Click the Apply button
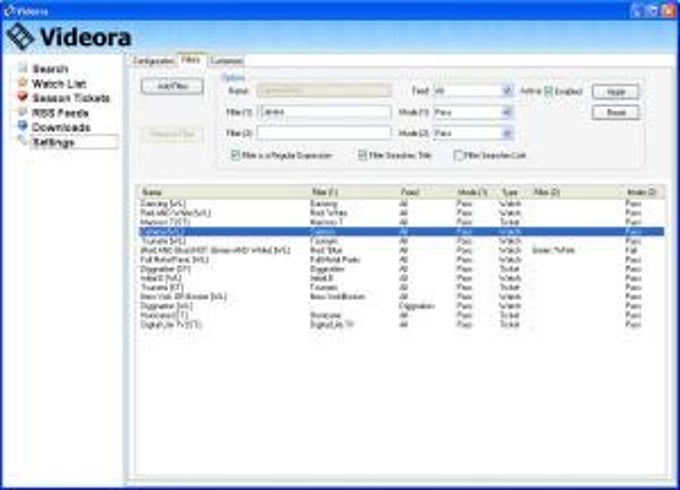Viewport: 680px width, 490px height. point(615,92)
